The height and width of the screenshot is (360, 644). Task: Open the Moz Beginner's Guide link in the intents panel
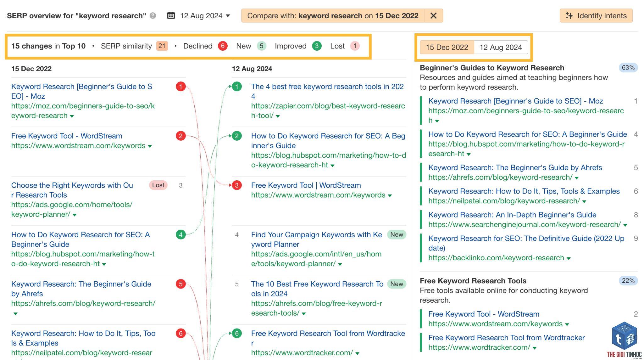[x=516, y=101]
